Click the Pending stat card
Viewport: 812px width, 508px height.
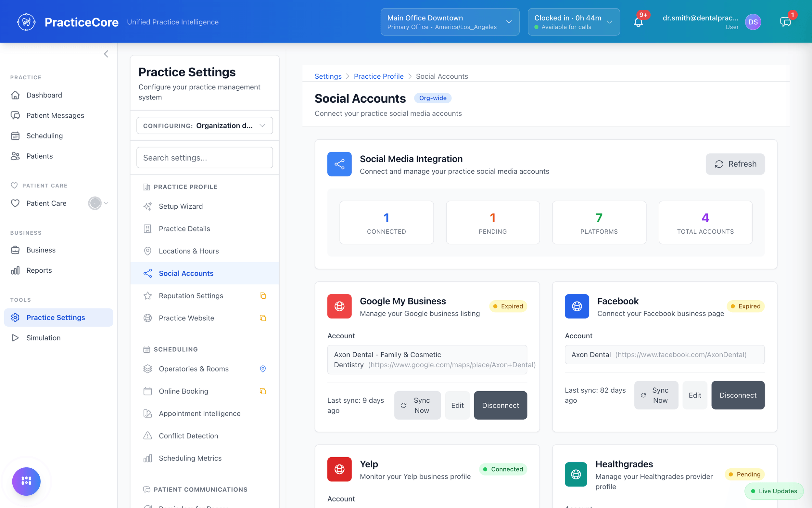pyautogui.click(x=492, y=222)
